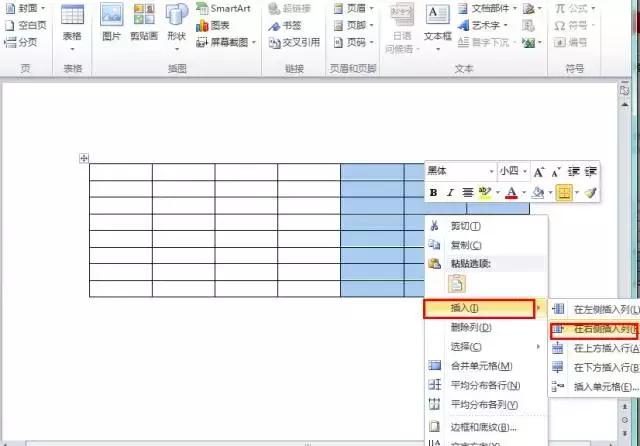
Task: Open the Table (表格) insert button
Action: (x=72, y=28)
